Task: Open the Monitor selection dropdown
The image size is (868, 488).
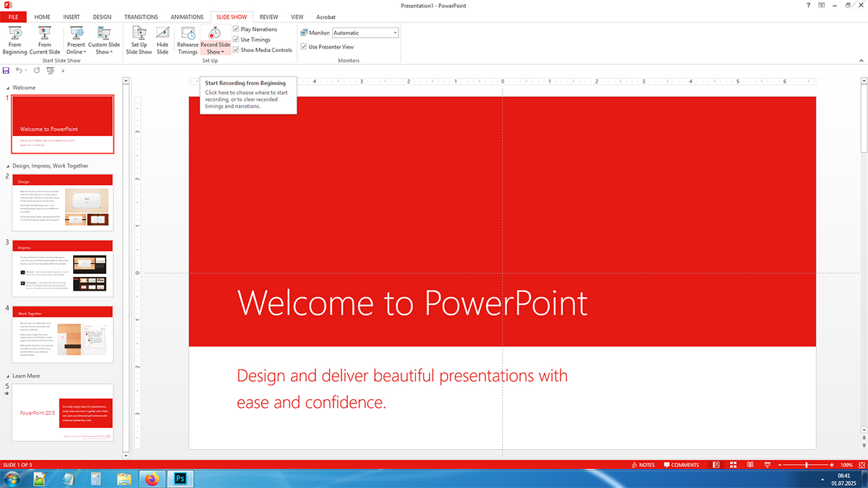Action: 394,32
